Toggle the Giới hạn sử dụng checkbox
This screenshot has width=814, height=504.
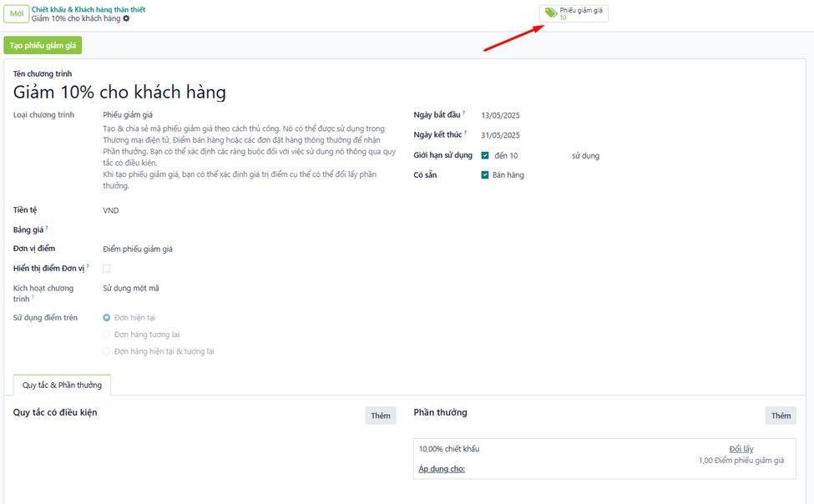pyautogui.click(x=485, y=156)
